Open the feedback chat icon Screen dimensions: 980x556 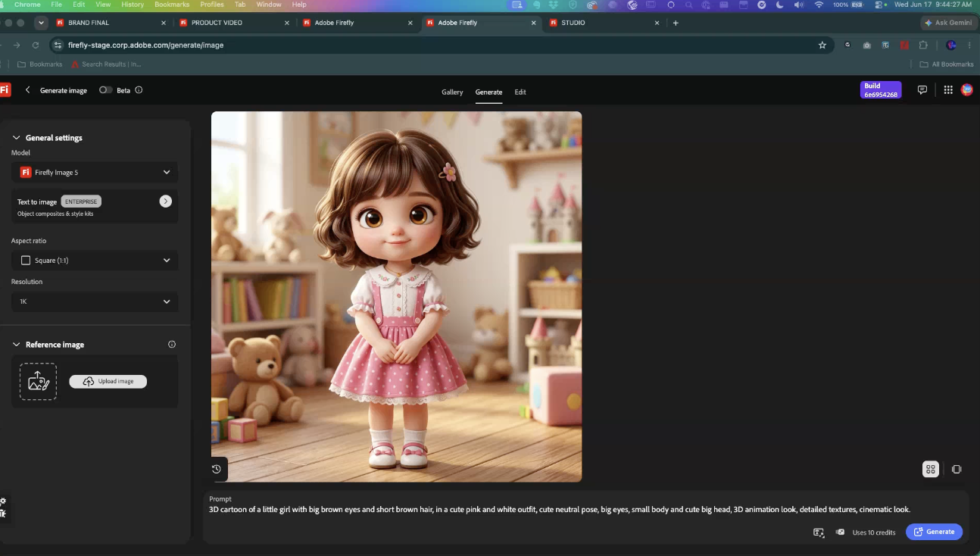pyautogui.click(x=922, y=89)
